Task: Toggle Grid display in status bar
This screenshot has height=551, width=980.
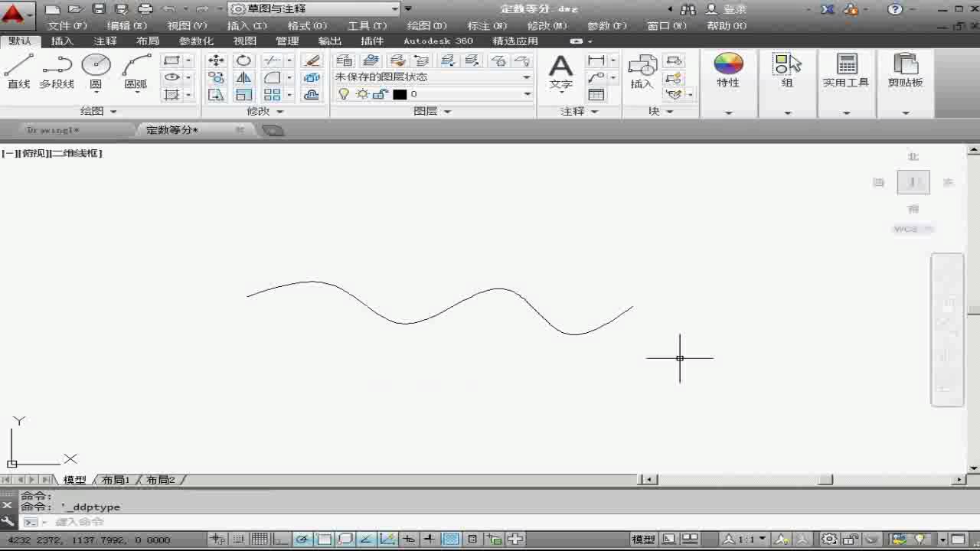Action: point(260,540)
